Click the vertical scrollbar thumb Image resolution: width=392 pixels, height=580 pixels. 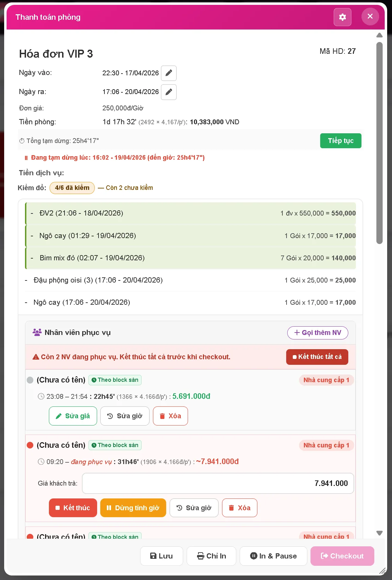[380, 143]
